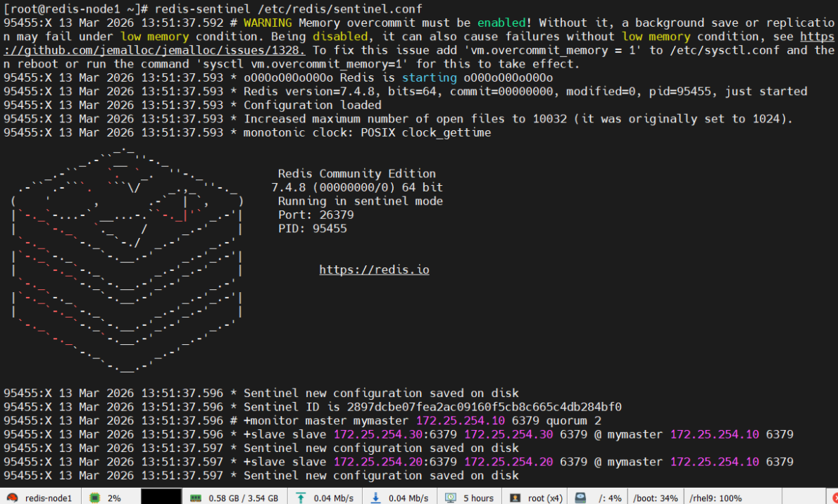838x504 pixels.
Task: Click the logged-in users icon
Action: [x=515, y=498]
